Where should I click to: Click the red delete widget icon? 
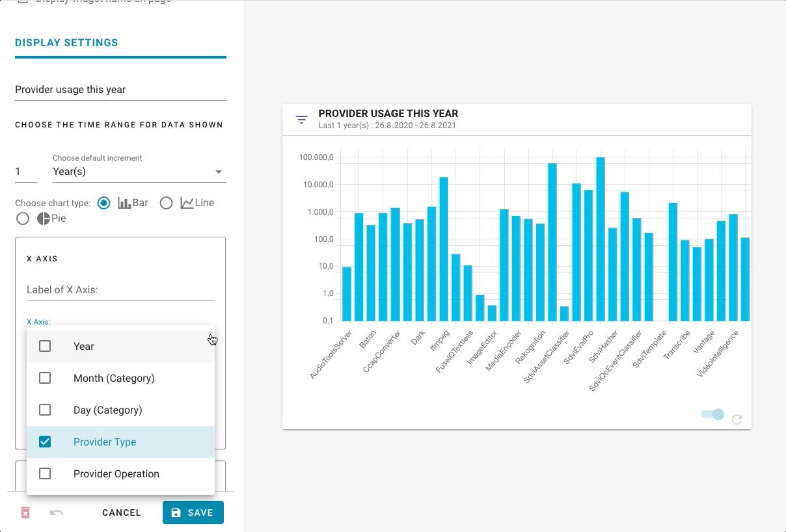coord(25,512)
